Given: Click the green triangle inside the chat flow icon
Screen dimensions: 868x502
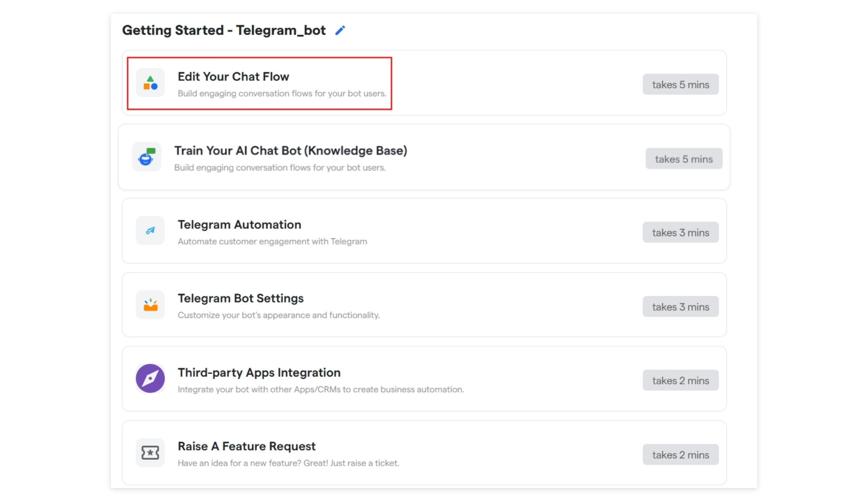Looking at the screenshot, I should click(150, 79).
